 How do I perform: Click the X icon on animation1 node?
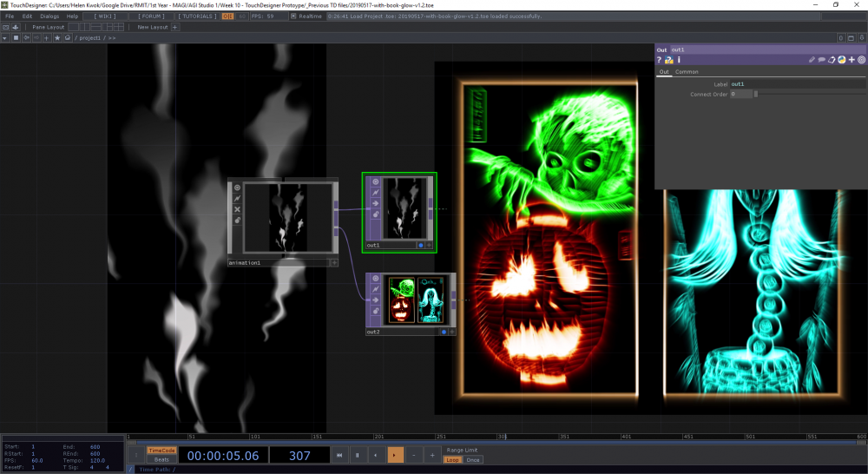(237, 209)
